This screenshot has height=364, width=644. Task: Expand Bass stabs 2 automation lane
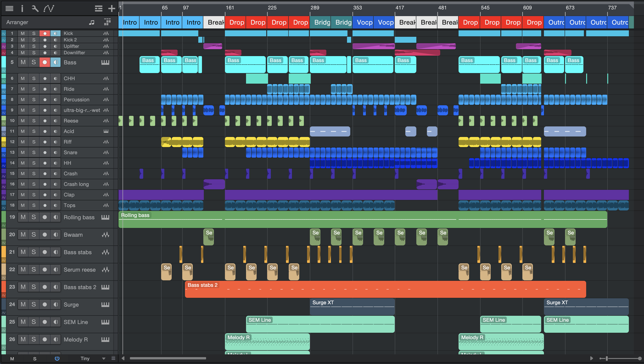tap(3, 296)
